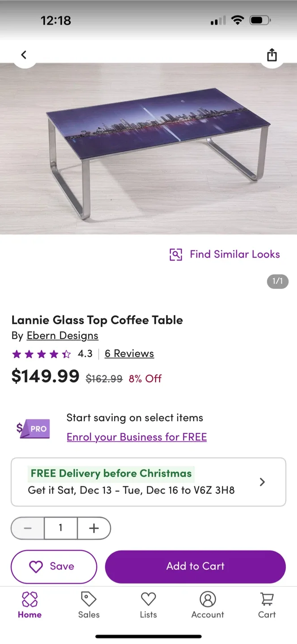Open the Sales tag icon
Image resolution: width=297 pixels, height=644 pixels.
coord(88,599)
